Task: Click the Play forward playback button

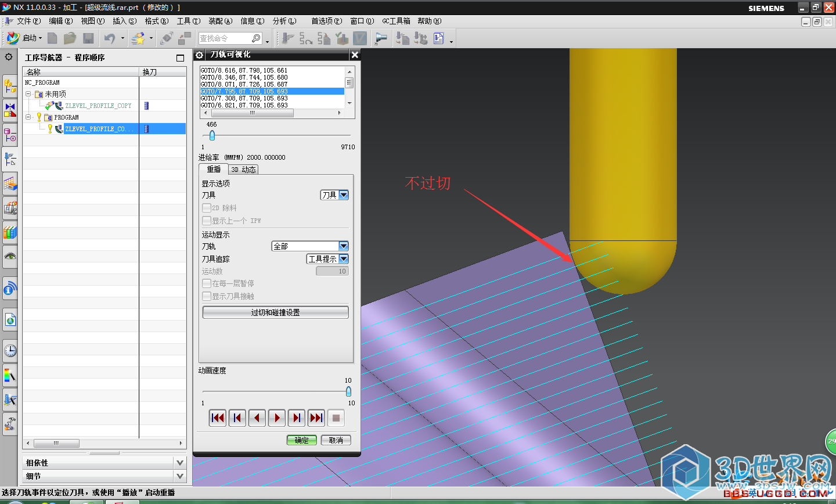Action: coord(277,417)
